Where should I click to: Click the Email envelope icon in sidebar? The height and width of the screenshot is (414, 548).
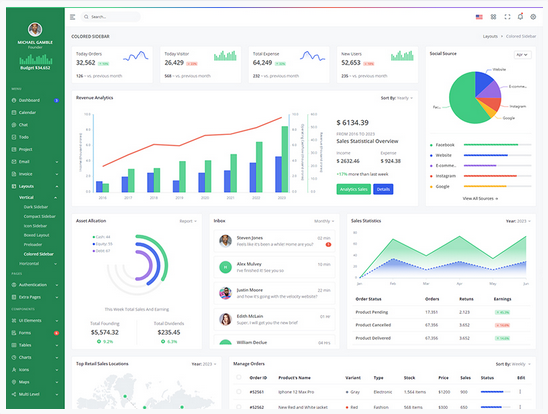tap(14, 162)
